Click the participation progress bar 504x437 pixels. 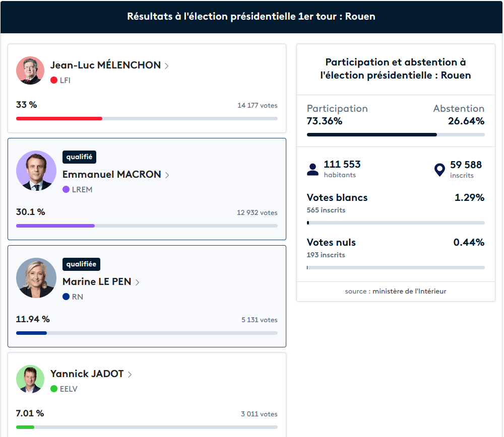coord(396,134)
